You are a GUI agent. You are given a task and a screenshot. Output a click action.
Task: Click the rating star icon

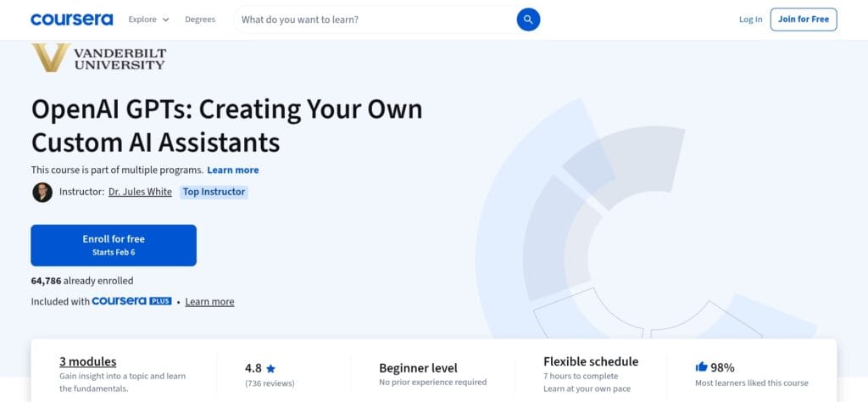(270, 368)
